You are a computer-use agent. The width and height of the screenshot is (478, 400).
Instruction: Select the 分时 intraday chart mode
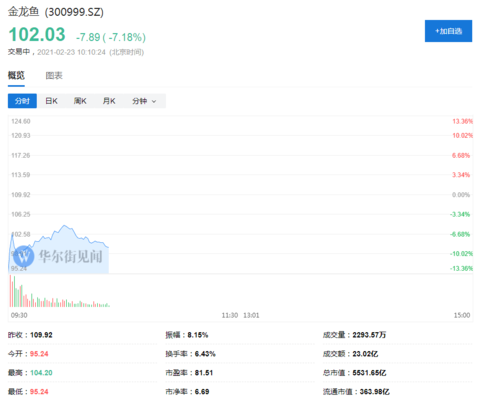(x=22, y=101)
